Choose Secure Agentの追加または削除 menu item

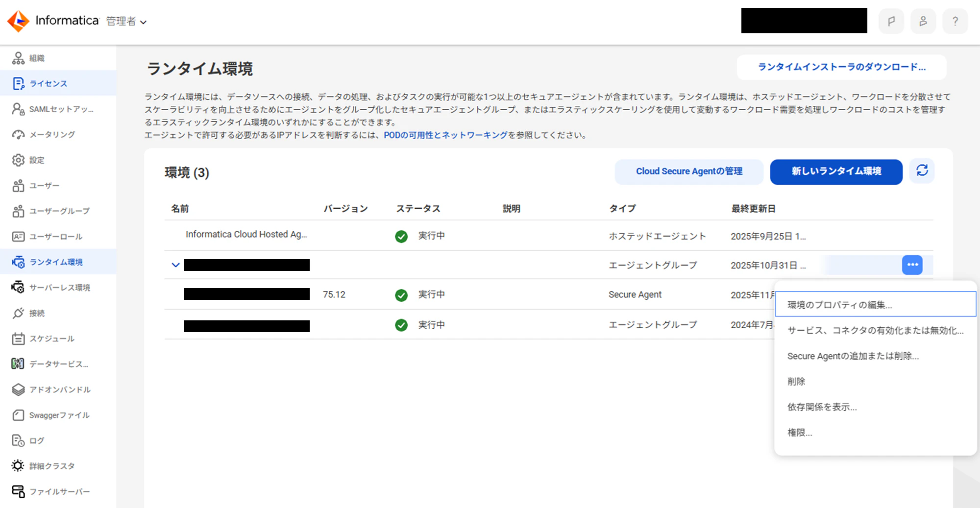876,356
